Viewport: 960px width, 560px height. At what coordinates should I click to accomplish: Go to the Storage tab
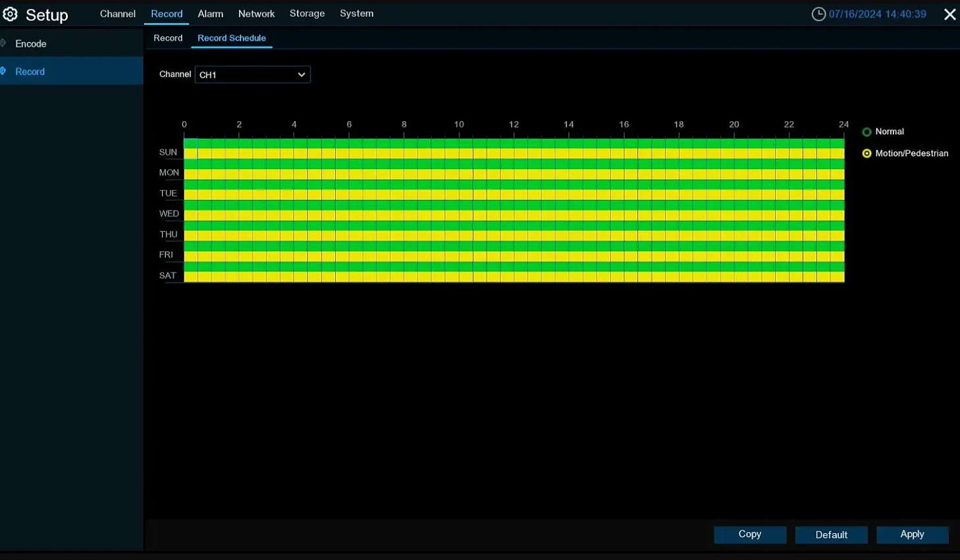[x=307, y=14]
